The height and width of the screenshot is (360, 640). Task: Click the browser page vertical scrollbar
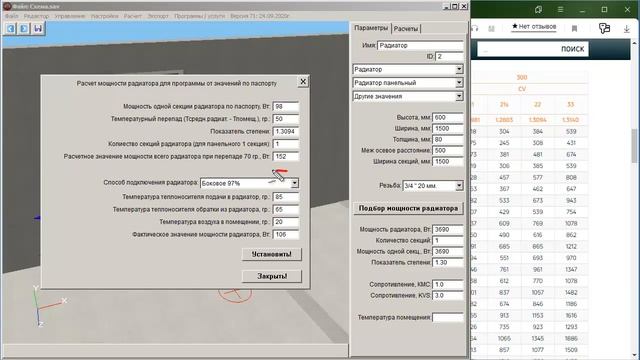click(x=635, y=145)
